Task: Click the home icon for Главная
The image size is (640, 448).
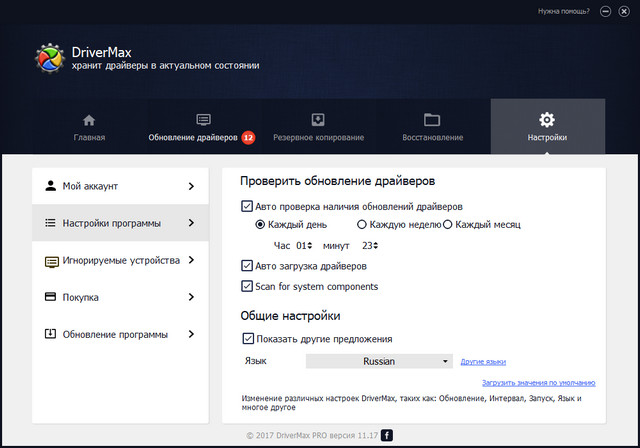Action: point(89,119)
